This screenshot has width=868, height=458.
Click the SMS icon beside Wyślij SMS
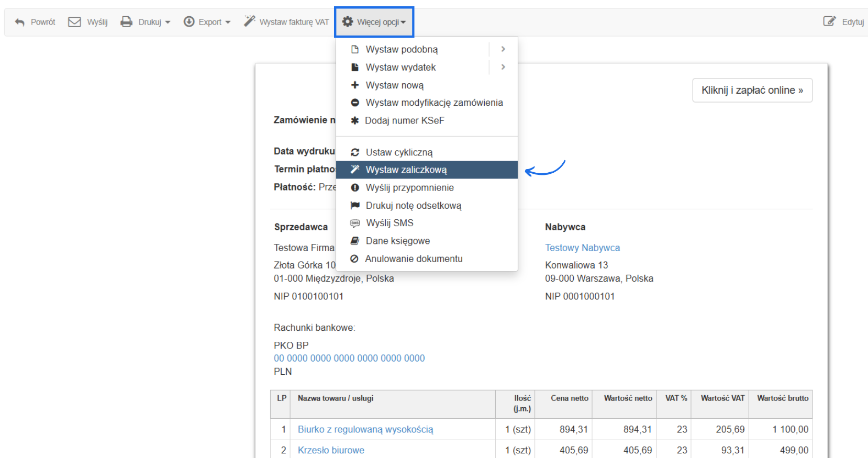coord(355,223)
